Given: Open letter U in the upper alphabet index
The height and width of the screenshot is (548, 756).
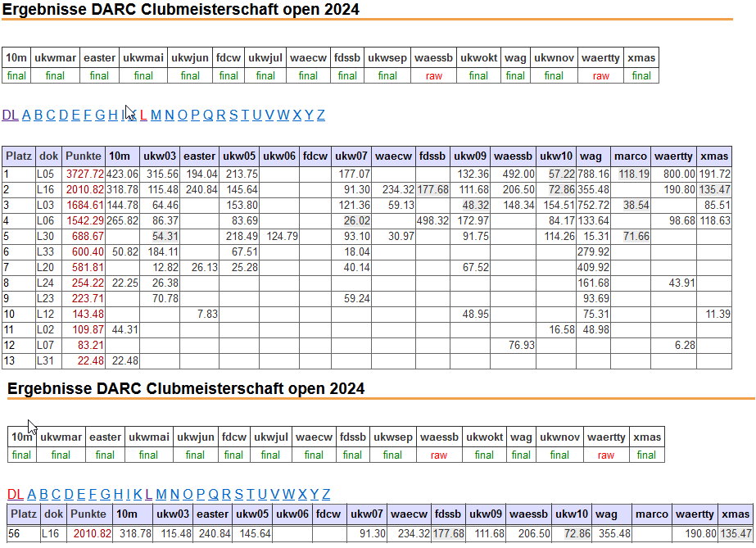Looking at the screenshot, I should pos(256,115).
